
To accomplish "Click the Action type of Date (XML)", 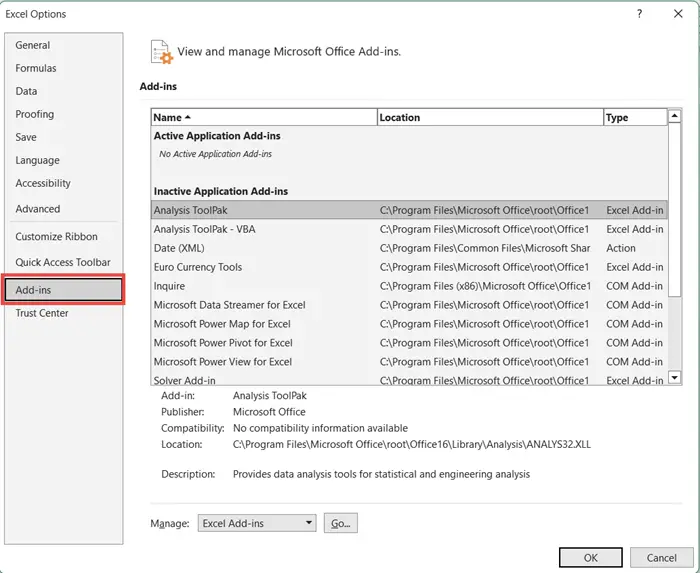I will pyautogui.click(x=621, y=248).
